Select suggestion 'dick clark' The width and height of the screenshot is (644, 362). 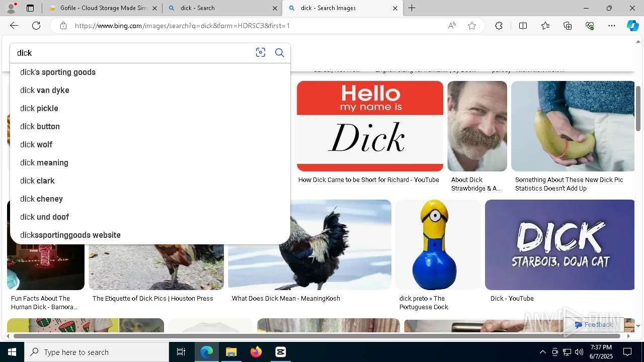pos(150,180)
